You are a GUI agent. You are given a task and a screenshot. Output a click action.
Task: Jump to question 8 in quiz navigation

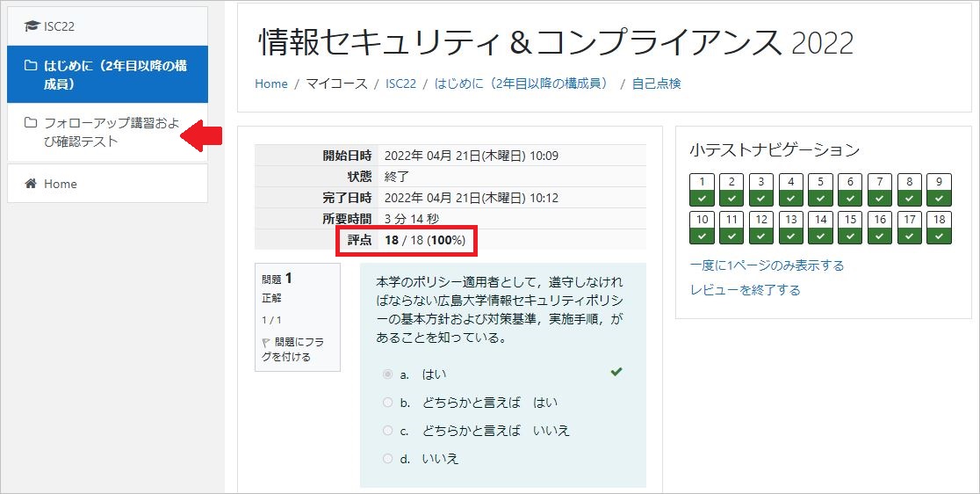(910, 190)
